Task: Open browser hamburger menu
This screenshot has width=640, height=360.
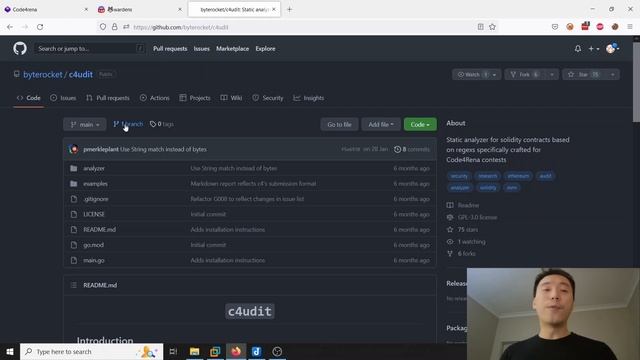Action: 630,27
